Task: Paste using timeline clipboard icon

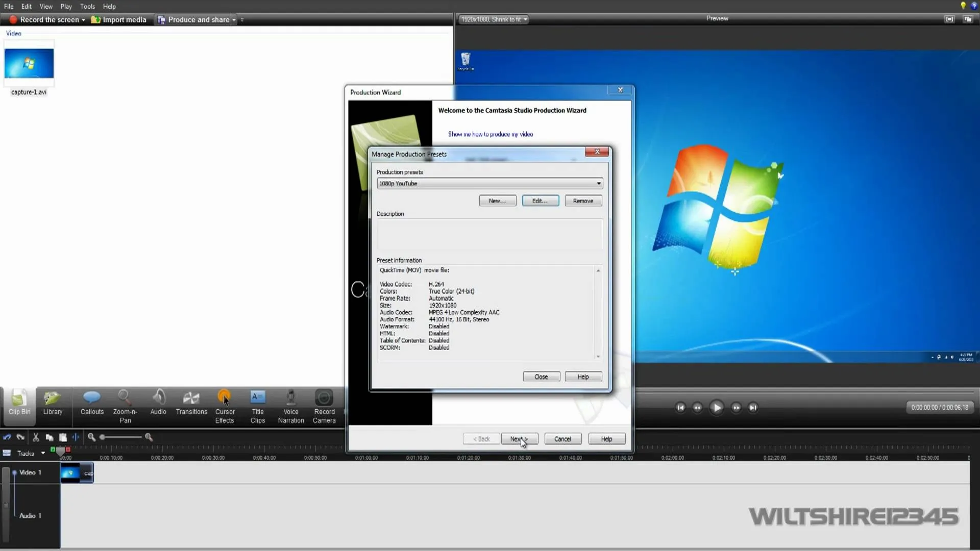Action: coord(63,437)
